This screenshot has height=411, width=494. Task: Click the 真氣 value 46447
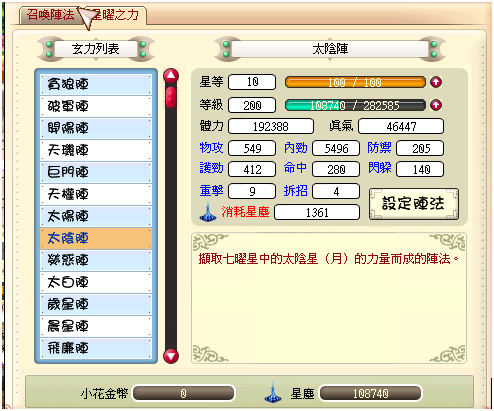[401, 126]
